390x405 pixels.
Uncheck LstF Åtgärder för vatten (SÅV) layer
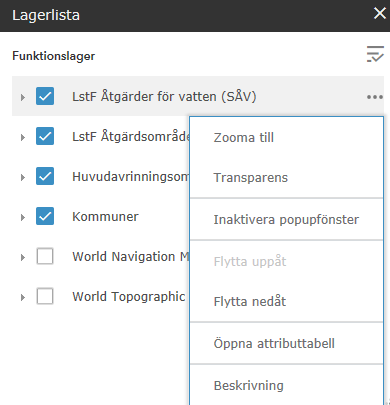click(x=45, y=96)
